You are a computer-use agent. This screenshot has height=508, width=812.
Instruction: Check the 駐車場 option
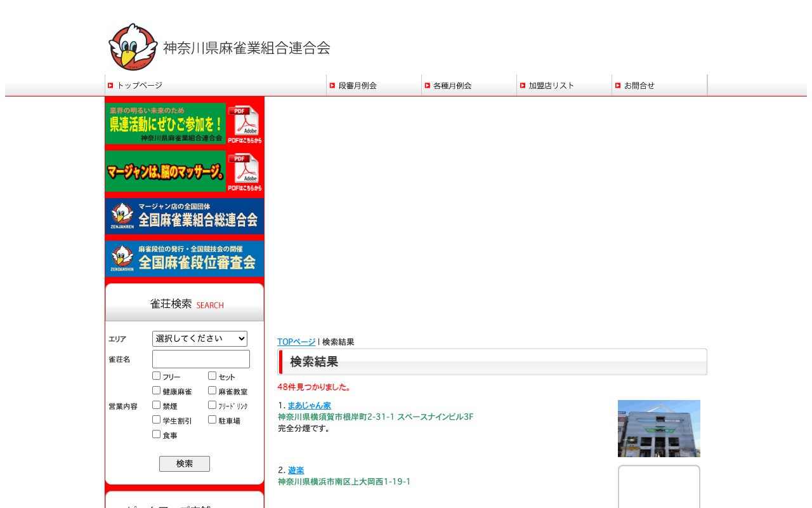coord(212,419)
